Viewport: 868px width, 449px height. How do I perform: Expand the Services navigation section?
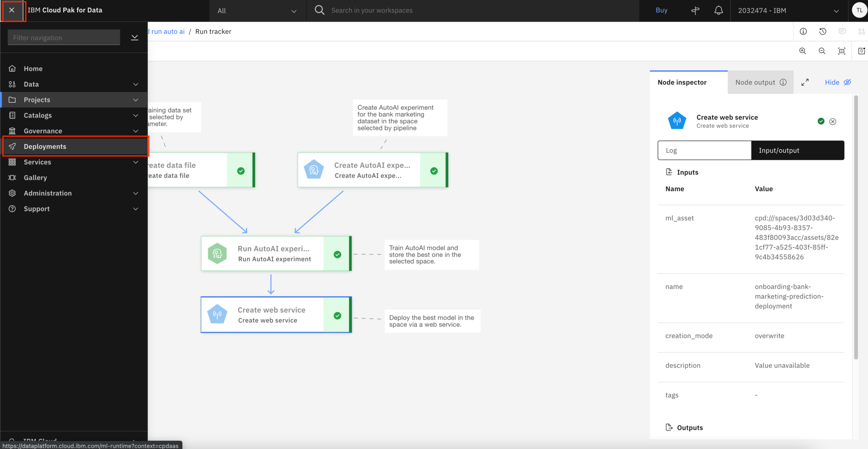(x=136, y=162)
